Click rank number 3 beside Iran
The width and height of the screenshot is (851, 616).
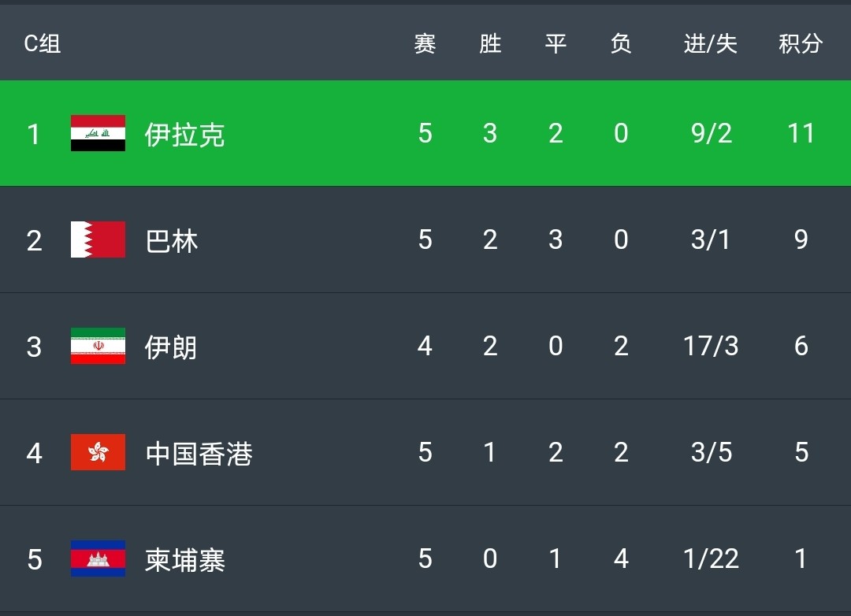coord(33,347)
